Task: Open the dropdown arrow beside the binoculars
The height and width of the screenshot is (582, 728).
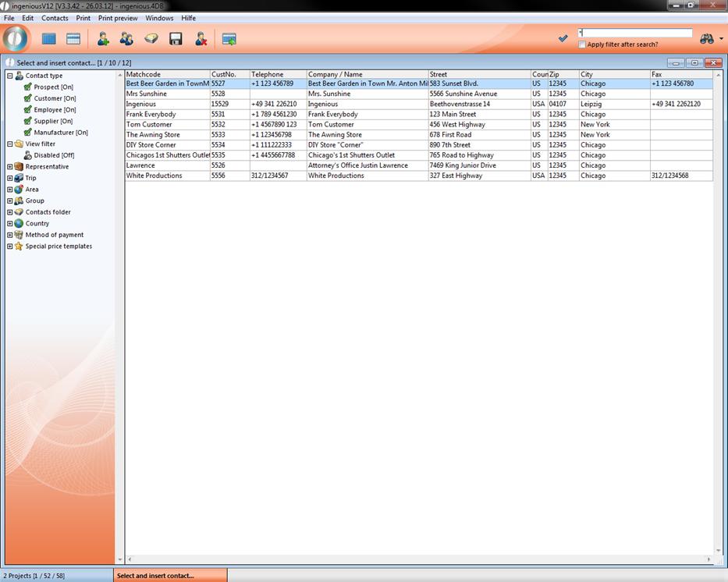Action: coord(721,39)
